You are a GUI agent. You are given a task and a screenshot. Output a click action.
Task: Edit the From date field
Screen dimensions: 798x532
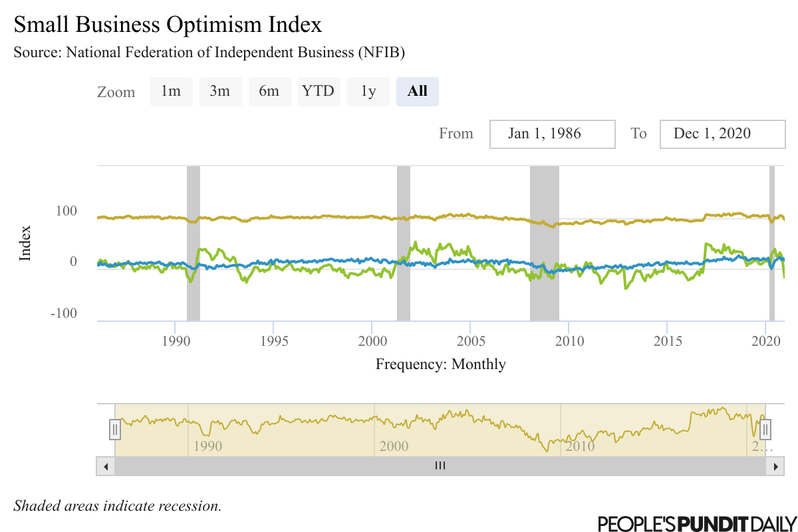552,134
